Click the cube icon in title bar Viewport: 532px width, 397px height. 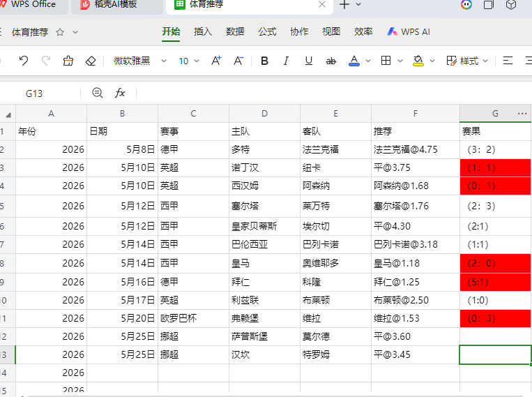[x=511, y=4]
